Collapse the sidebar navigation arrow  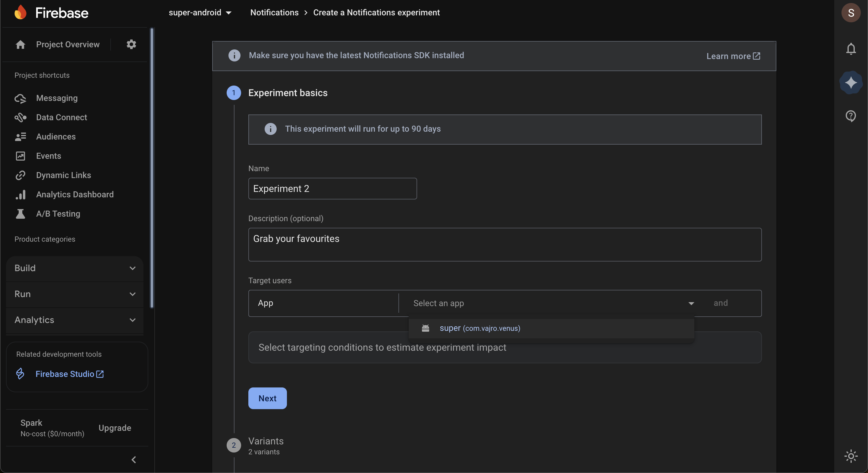(x=134, y=460)
